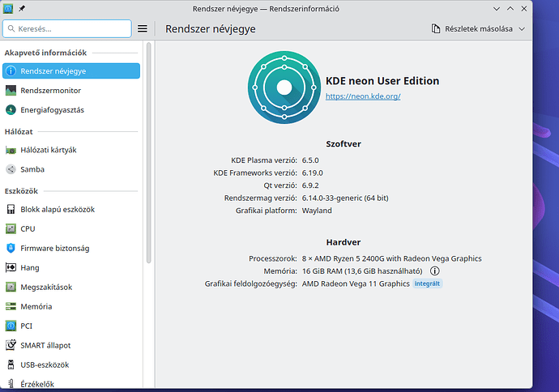Click the KDE neon User Edition heading
The width and height of the screenshot is (559, 392).
coord(382,81)
